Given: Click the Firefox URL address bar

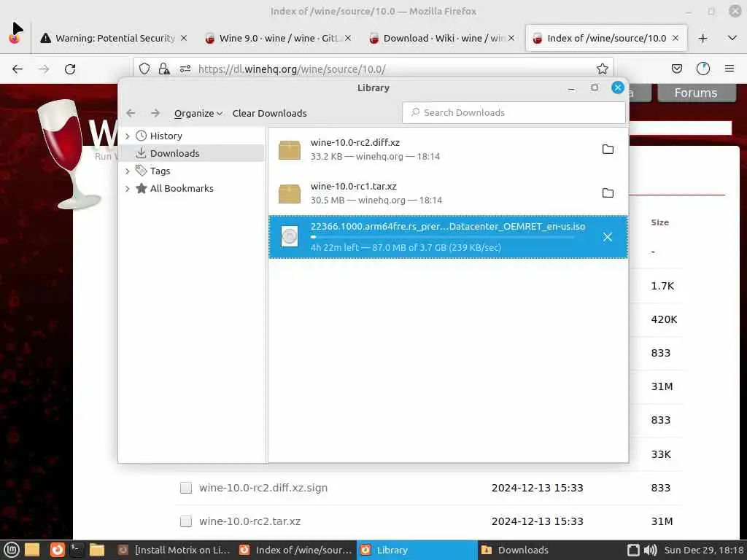Looking at the screenshot, I should tap(373, 69).
